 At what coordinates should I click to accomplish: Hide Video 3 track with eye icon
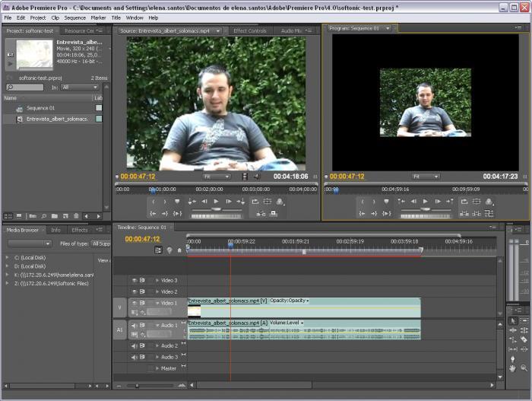tap(135, 280)
